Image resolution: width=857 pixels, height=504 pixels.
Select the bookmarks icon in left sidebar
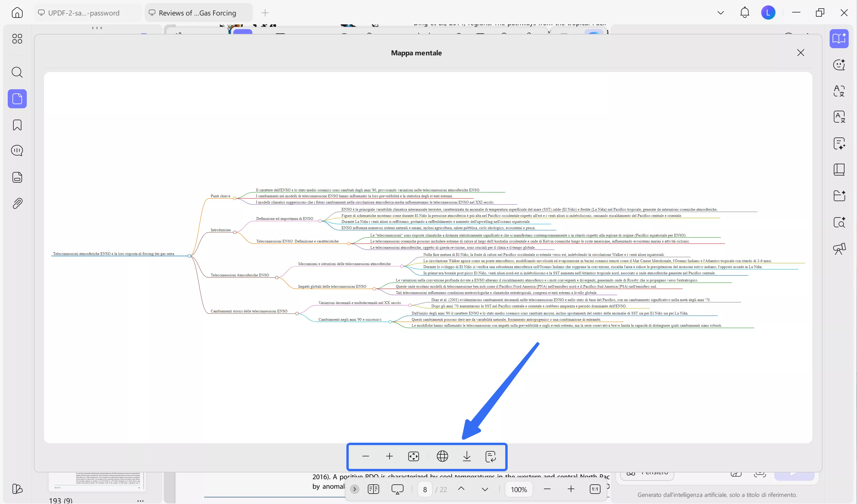pos(17,125)
